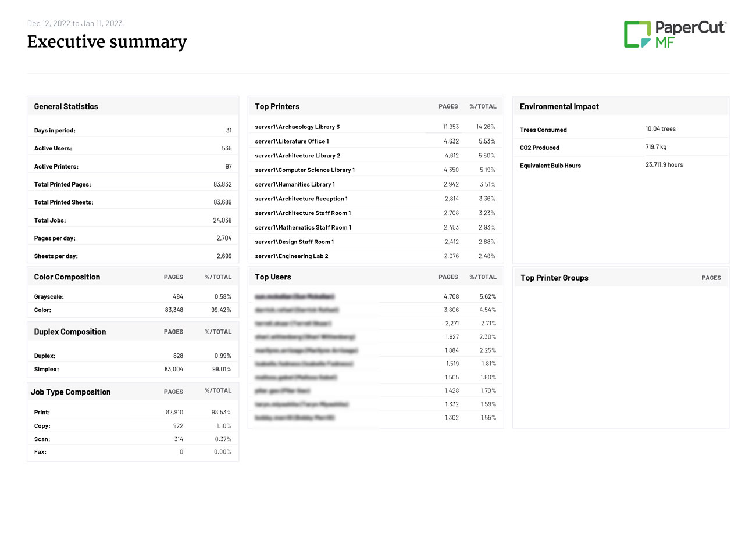Click Equivalent Bulb Hours value 23,711.9 hours
Image resolution: width=756 pixels, height=534 pixels.
[x=664, y=165]
